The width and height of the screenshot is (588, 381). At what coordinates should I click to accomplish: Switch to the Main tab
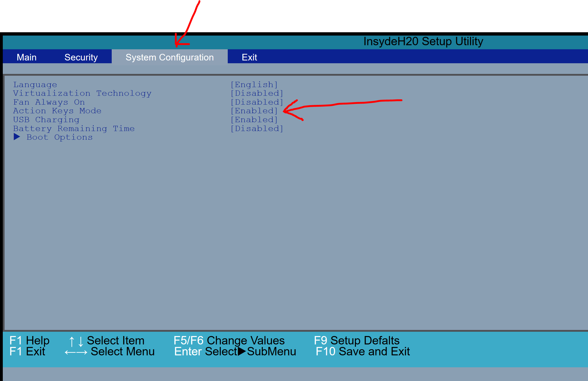coord(27,57)
